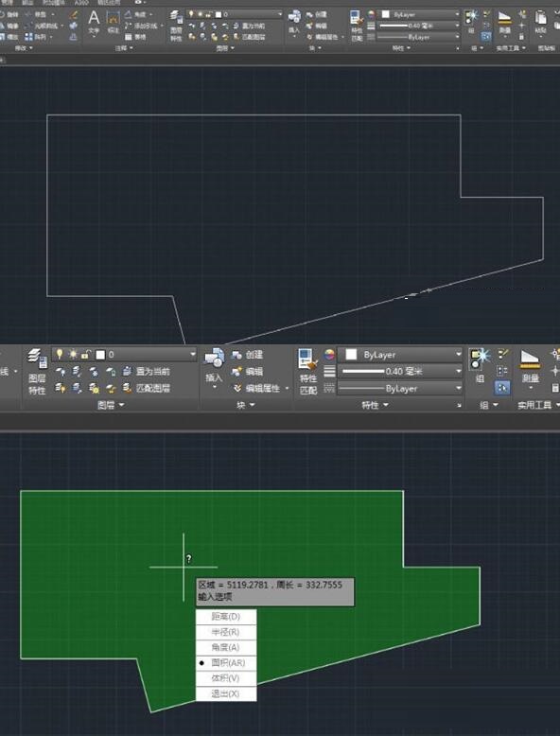The height and width of the screenshot is (736, 560).
Task: Expand 特性 panel in lower ribbon
Action: click(375, 405)
